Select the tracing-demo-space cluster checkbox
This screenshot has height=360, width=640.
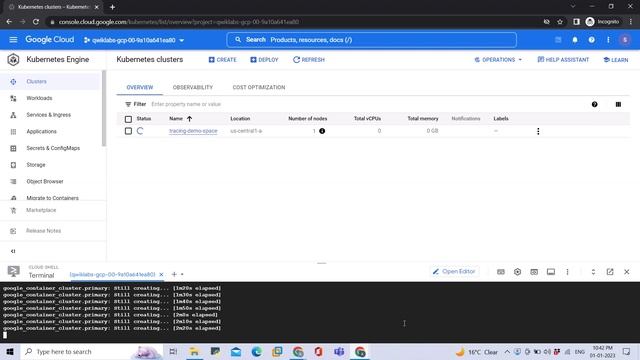tap(128, 131)
